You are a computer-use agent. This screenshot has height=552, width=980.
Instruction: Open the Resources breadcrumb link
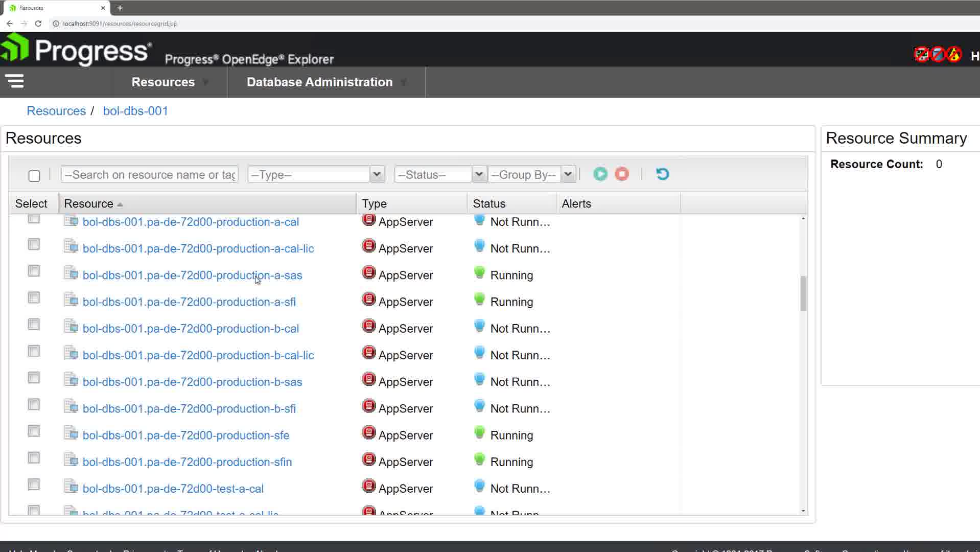[56, 111]
